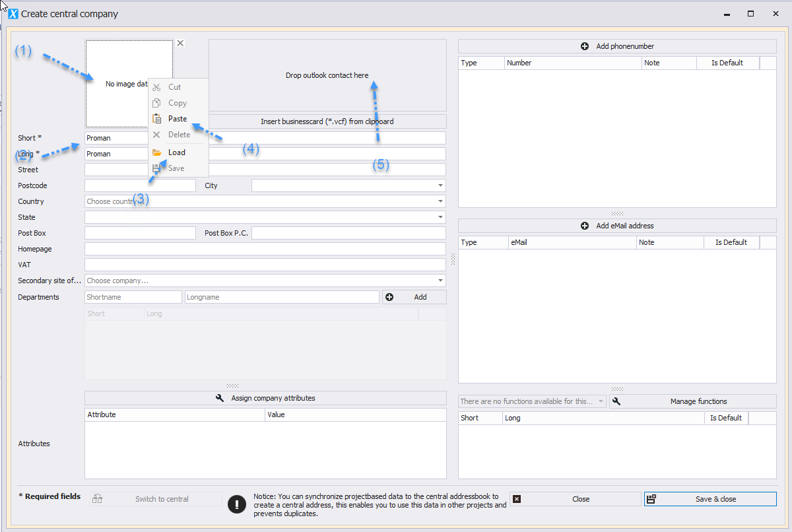The width and height of the screenshot is (792, 532).
Task: Click the plus icon on Add phonenumber
Action: coord(585,46)
